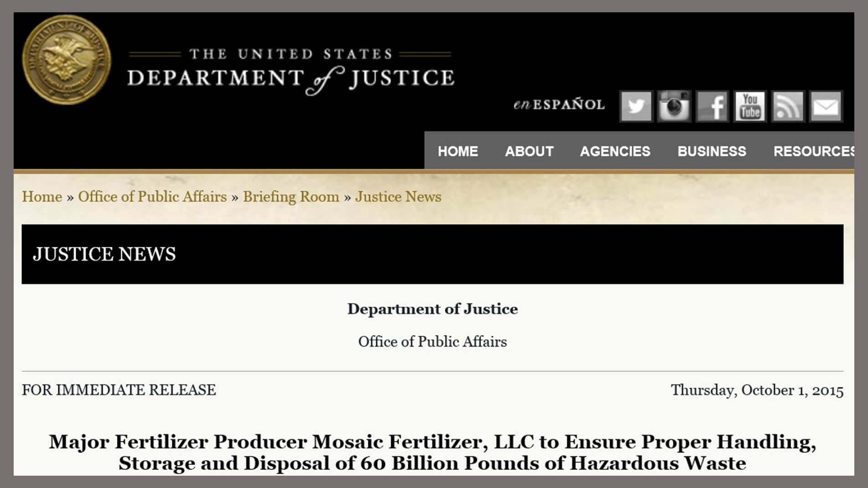Follow the Home breadcrumb link

[42, 197]
